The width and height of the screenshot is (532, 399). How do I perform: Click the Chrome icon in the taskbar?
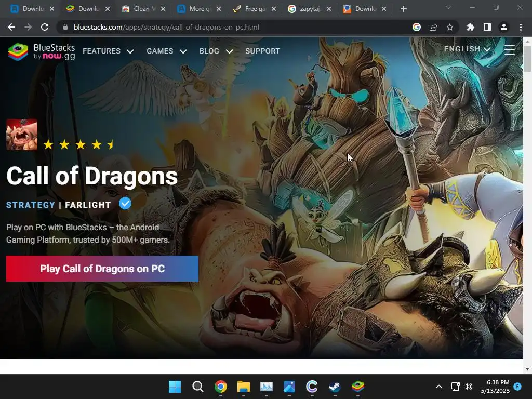pos(220,387)
